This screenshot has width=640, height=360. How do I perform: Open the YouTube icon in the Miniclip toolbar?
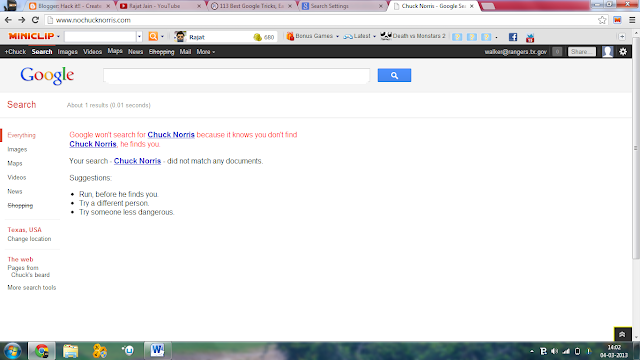click(530, 38)
